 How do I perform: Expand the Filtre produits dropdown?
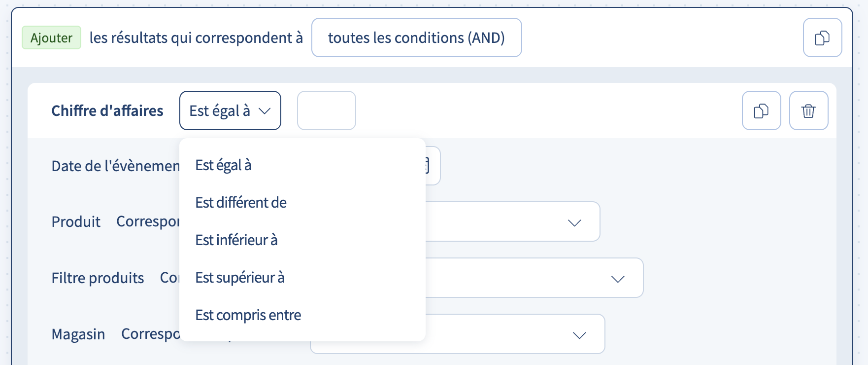tap(617, 278)
